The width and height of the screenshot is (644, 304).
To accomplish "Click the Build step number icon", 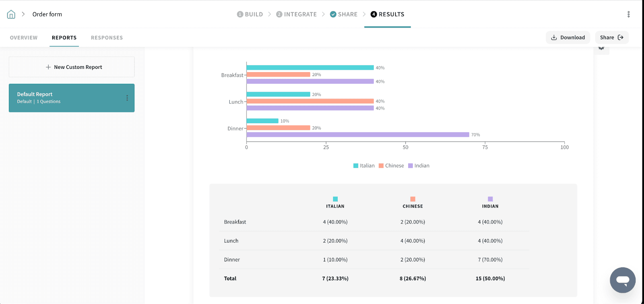I will (x=240, y=14).
